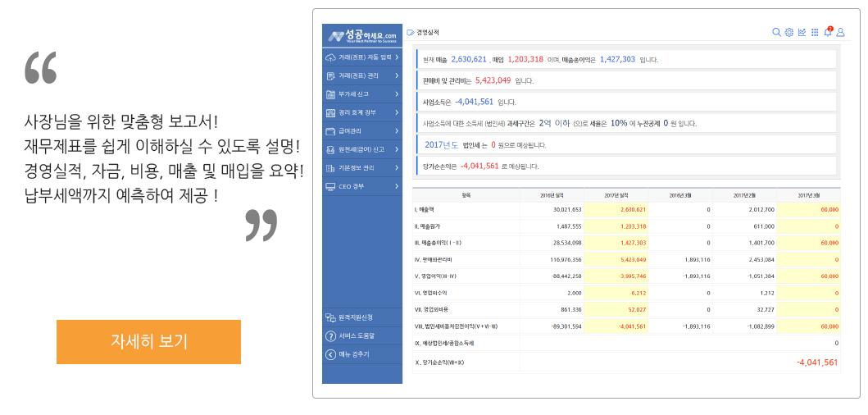Click the tag icon next to 경영실적 title

pyautogui.click(x=410, y=33)
